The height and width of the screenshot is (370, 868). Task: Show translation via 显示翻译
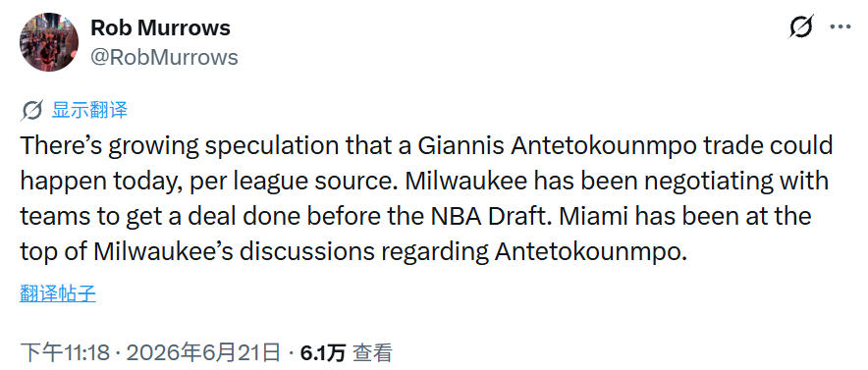tap(89, 110)
